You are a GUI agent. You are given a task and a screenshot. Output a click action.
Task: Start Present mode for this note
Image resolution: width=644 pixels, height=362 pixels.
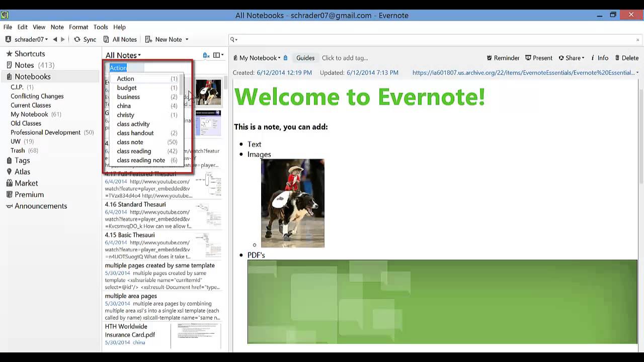pos(539,58)
